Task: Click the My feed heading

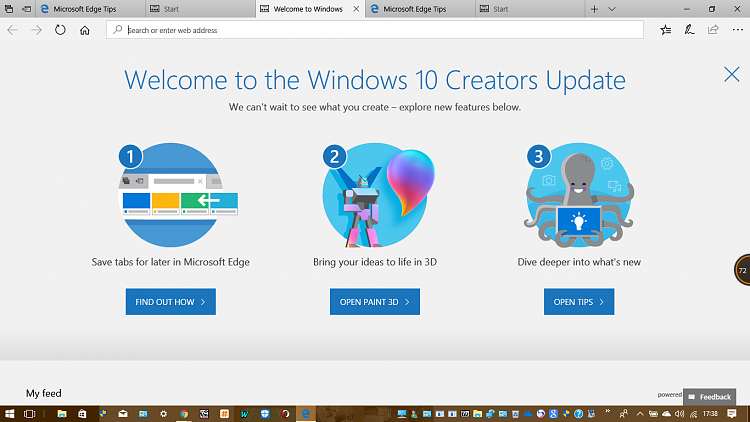Action: (44, 393)
